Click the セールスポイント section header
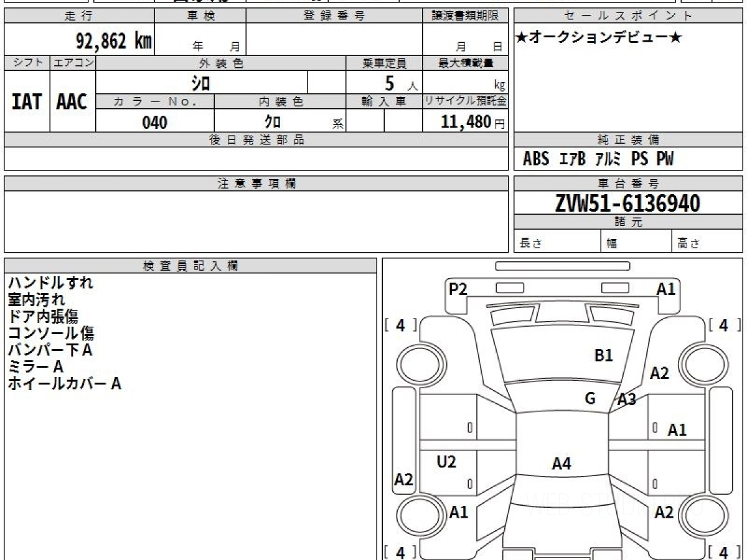The height and width of the screenshot is (560, 747). [x=629, y=16]
